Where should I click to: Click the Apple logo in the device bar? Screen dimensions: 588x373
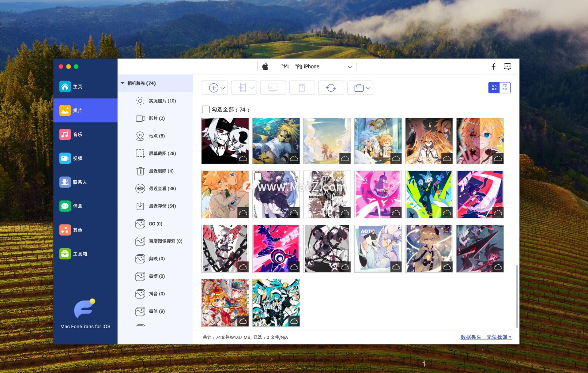coord(265,66)
